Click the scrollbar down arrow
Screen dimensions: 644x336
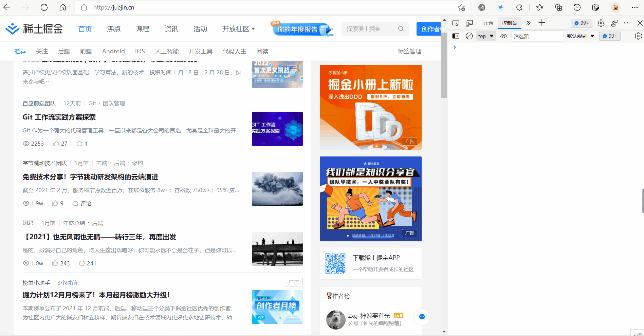(444, 332)
